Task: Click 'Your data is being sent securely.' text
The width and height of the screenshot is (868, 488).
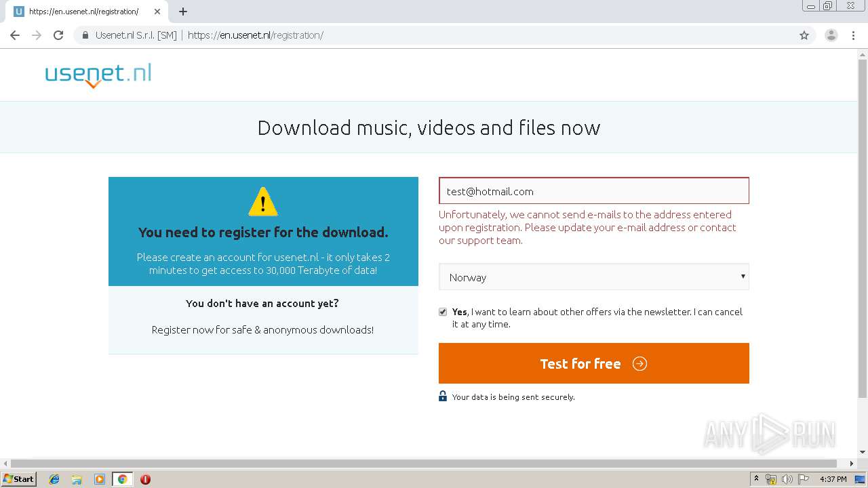Action: [513, 397]
